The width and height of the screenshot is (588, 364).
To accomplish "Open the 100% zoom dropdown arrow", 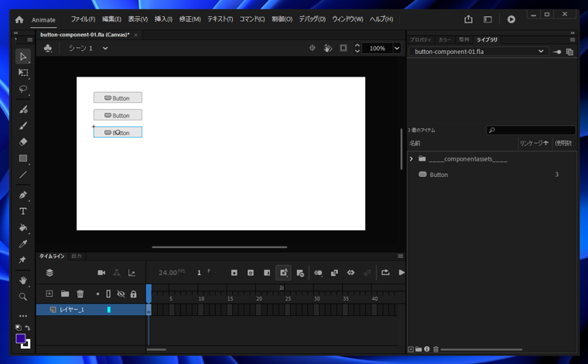I will (x=397, y=49).
